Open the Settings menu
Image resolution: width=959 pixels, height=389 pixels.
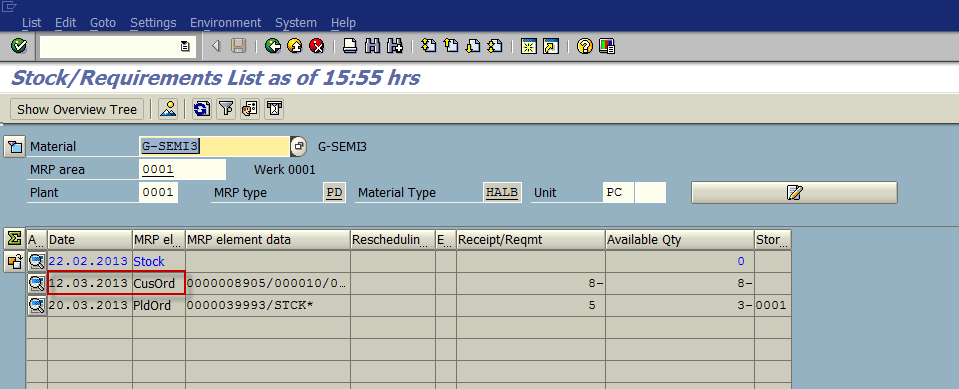153,23
